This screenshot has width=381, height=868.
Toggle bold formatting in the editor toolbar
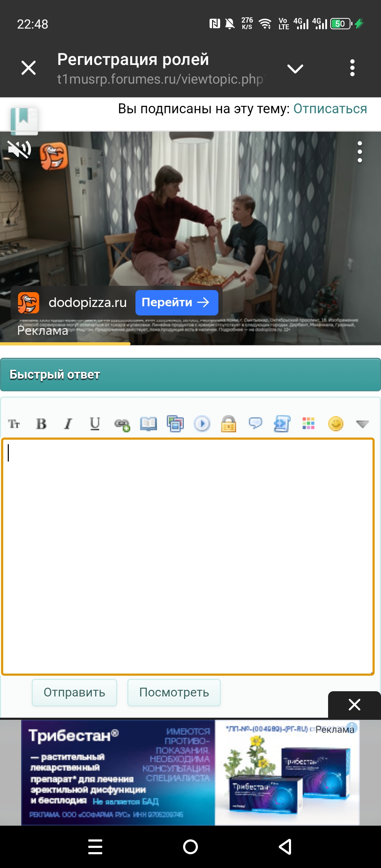pos(41,423)
